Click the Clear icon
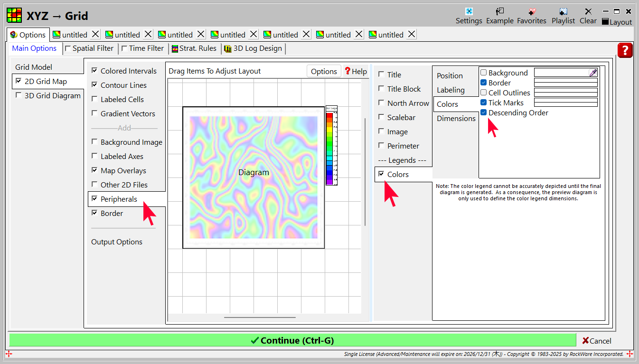639x364 pixels. [588, 16]
